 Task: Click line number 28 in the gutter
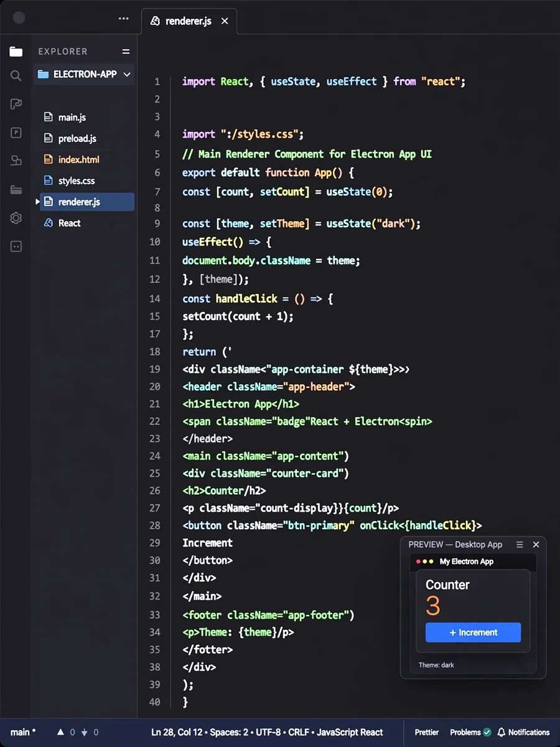click(155, 525)
